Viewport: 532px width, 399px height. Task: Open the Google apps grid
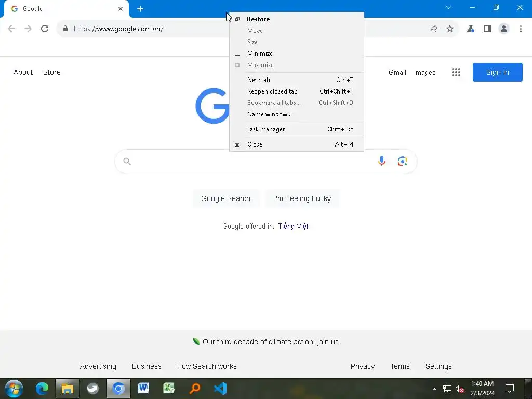[x=456, y=72]
